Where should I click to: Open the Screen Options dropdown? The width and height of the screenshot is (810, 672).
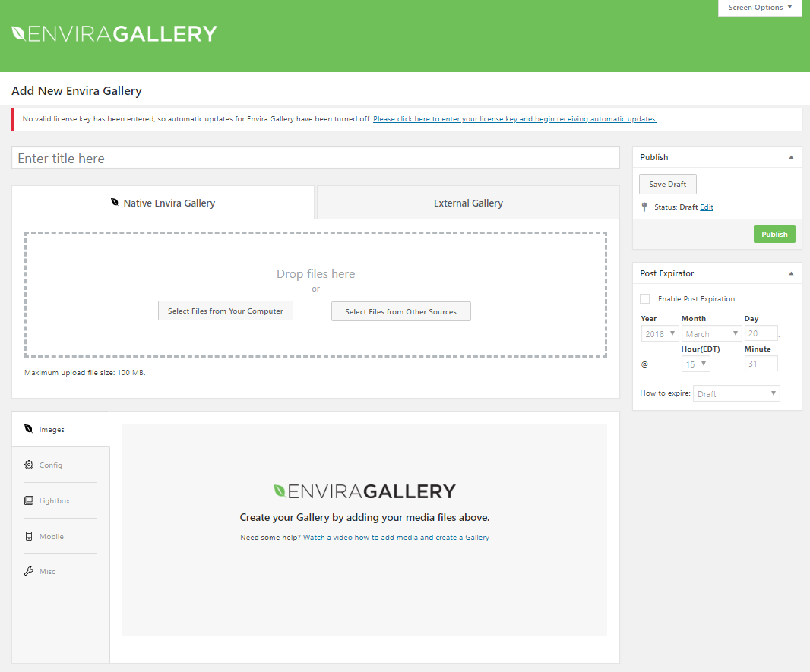click(x=759, y=8)
